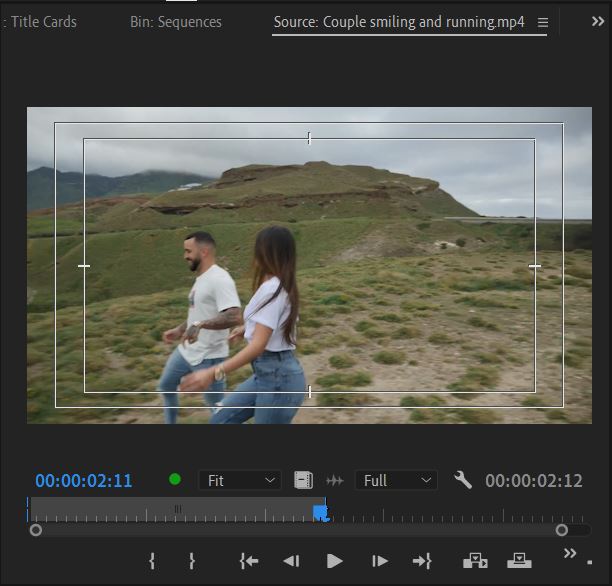Go to In point
Image resolution: width=612 pixels, height=586 pixels.
tap(249, 561)
